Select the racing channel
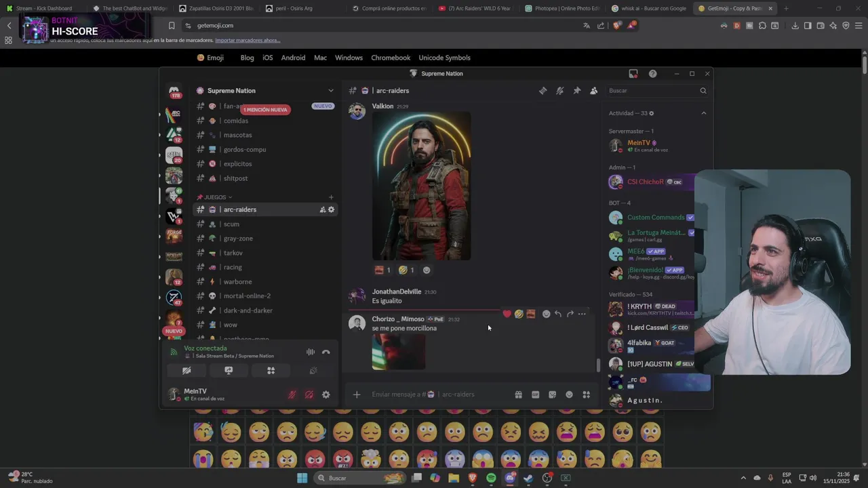Viewport: 868px width, 488px height. (x=264, y=267)
